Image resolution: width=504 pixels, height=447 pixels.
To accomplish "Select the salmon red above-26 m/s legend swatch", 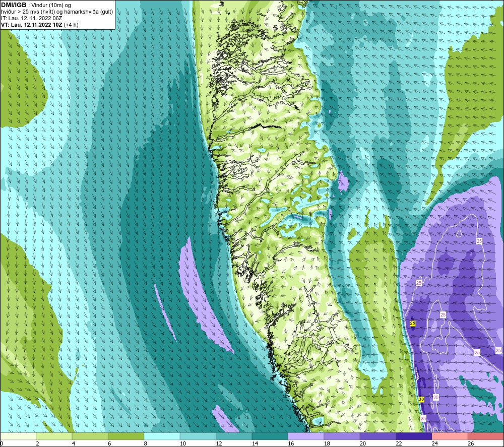I will 486,436.
